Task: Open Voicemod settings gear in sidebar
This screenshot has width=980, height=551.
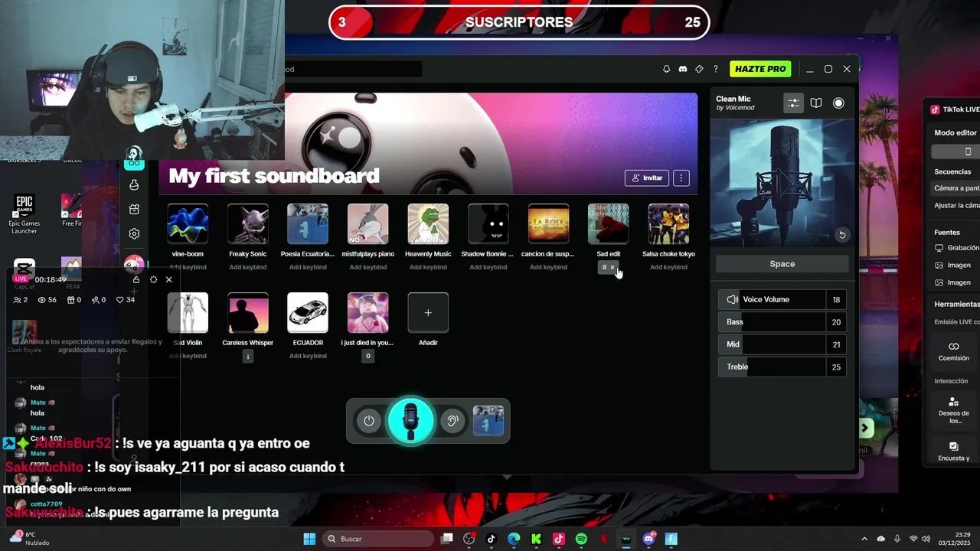Action: point(134,233)
